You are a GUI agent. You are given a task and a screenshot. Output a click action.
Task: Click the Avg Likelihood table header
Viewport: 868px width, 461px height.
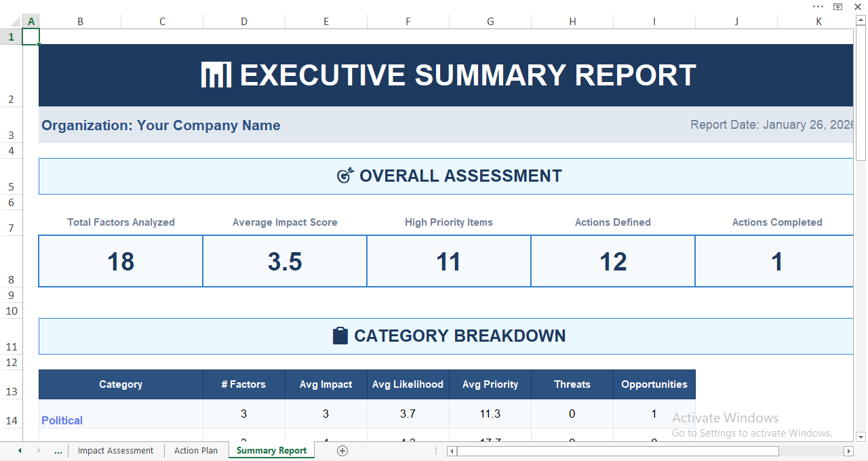408,384
